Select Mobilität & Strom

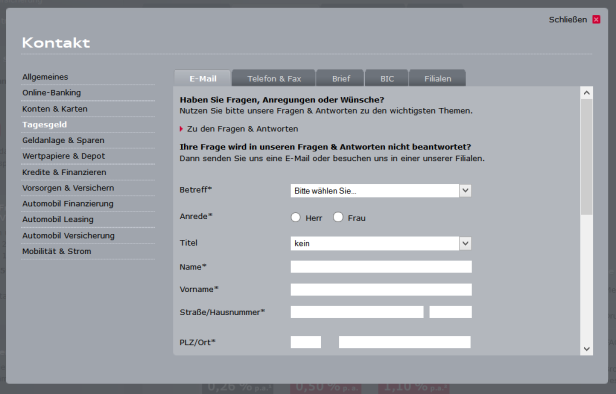click(57, 251)
